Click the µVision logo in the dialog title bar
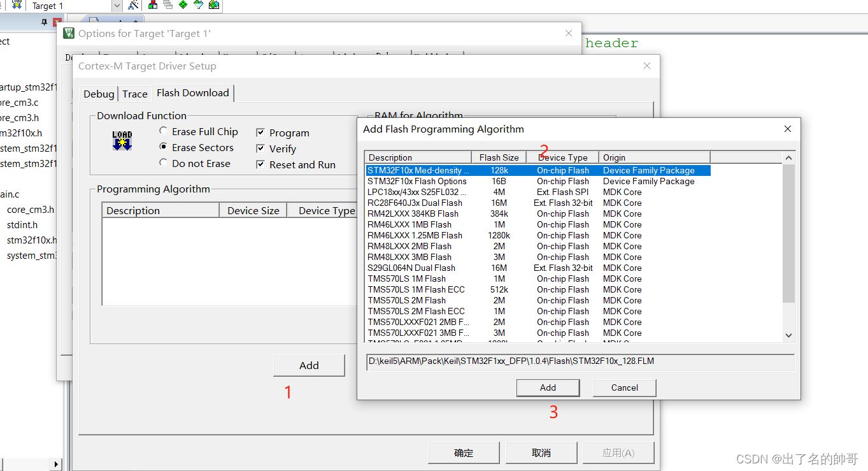 point(68,33)
